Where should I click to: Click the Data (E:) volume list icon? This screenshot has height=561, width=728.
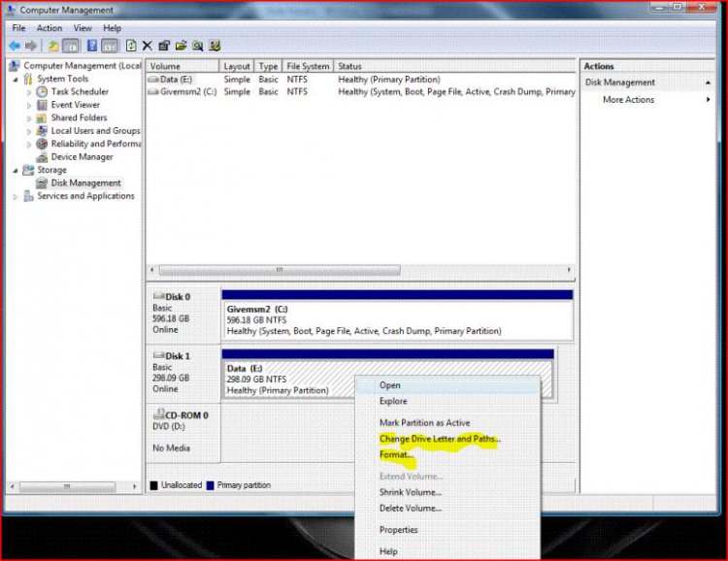pyautogui.click(x=153, y=80)
